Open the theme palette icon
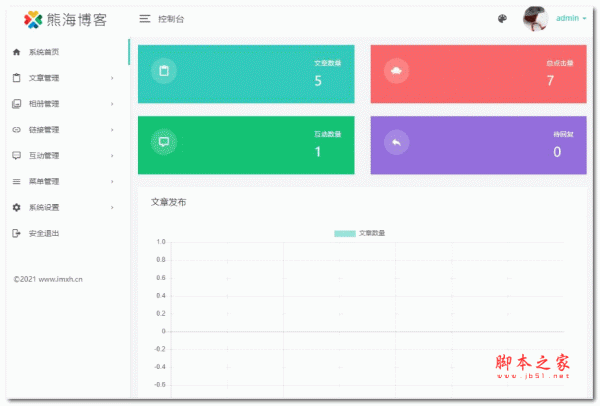The width and height of the screenshot is (600, 406). point(502,18)
